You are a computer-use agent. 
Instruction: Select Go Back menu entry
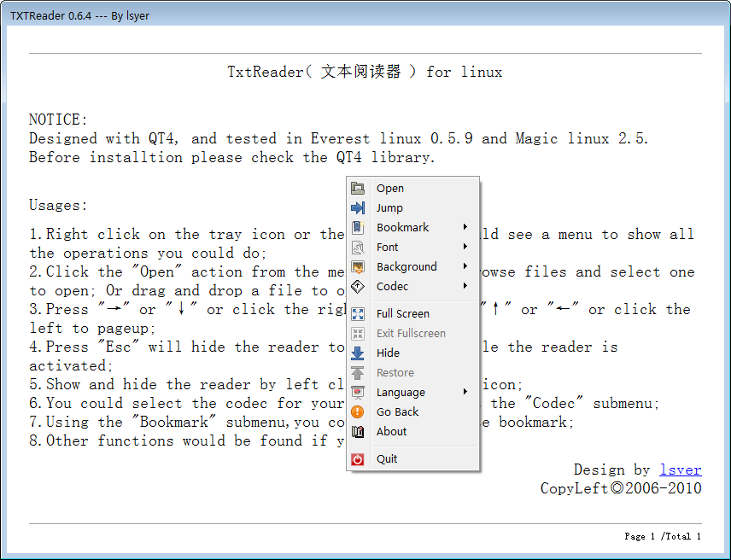[413, 411]
